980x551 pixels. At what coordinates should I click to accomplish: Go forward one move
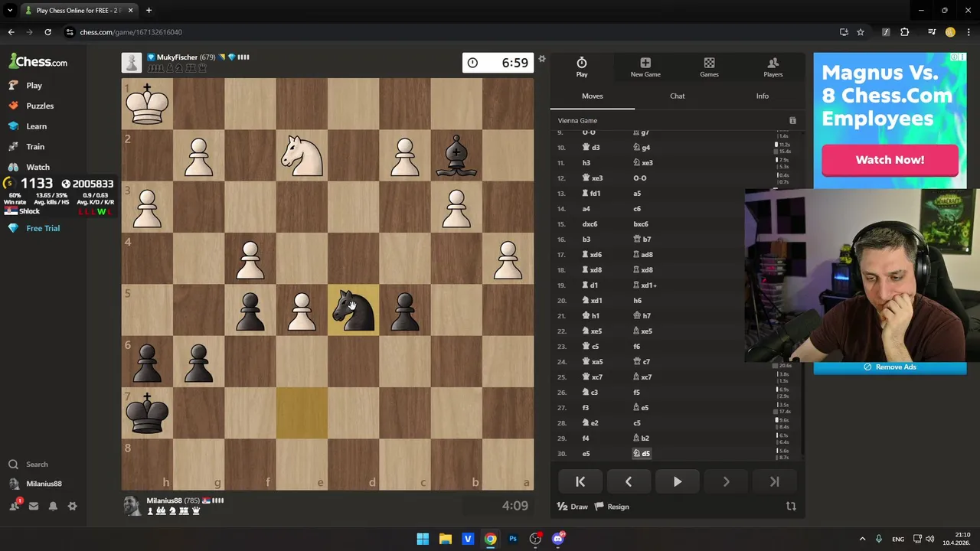coord(726,481)
